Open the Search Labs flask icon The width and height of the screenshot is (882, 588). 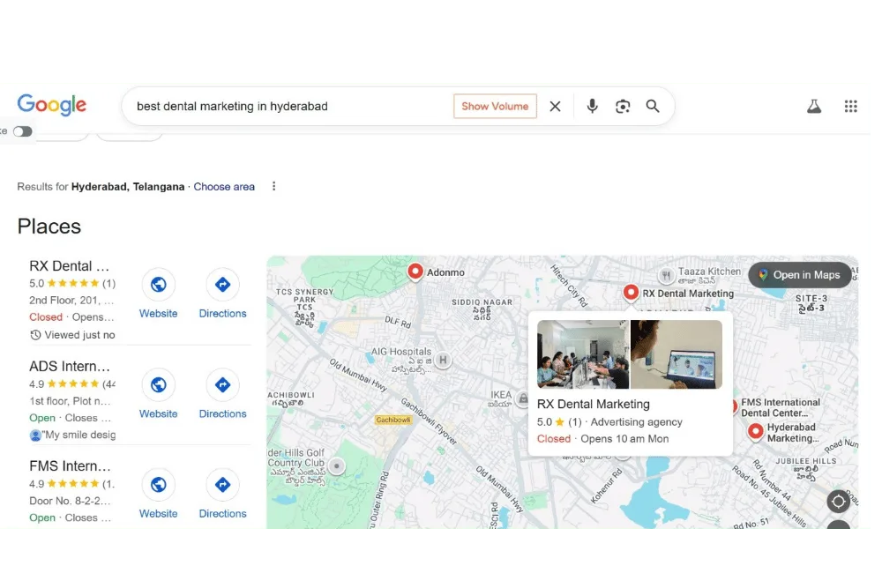click(814, 107)
